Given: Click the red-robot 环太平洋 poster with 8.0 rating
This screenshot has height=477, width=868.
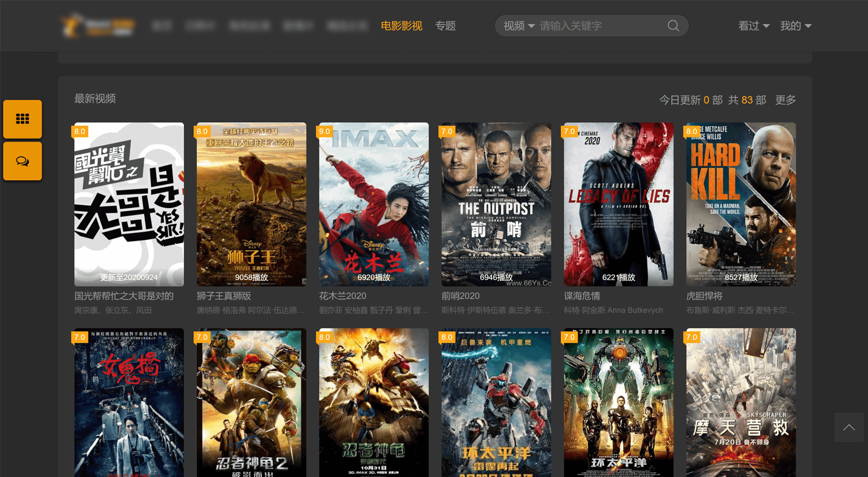Looking at the screenshot, I should [x=496, y=403].
